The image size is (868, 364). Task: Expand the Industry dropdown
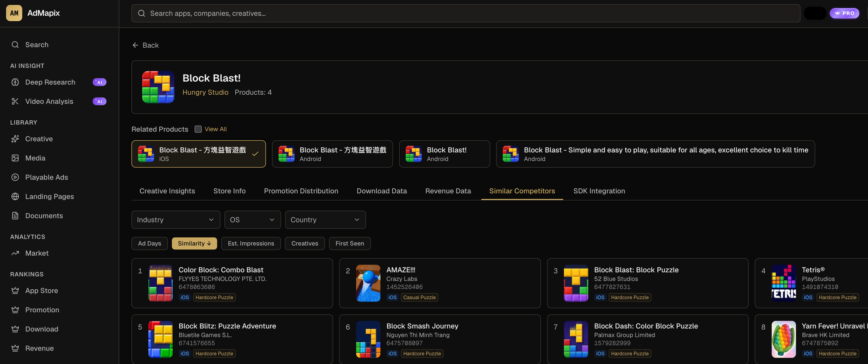[x=175, y=220]
